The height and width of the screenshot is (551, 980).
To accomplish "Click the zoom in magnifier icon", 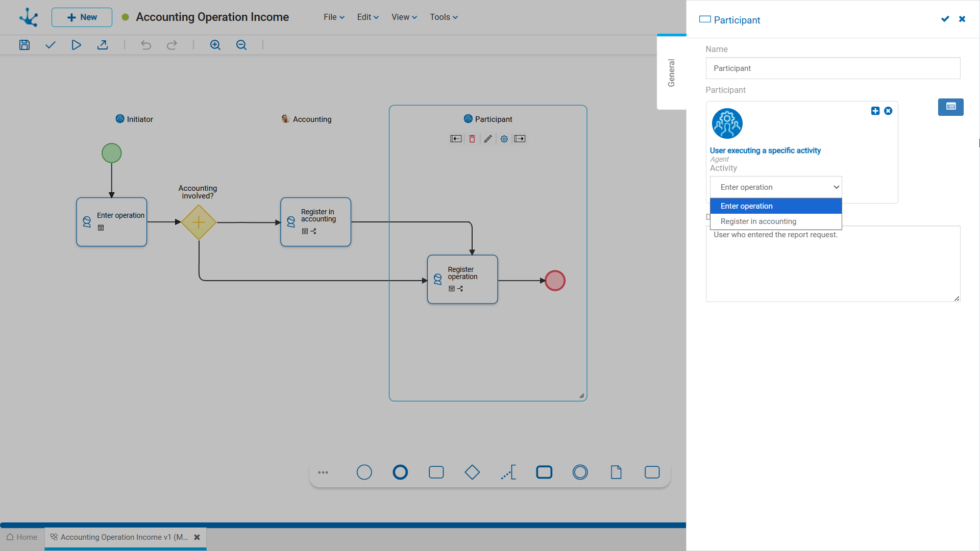I will click(215, 45).
